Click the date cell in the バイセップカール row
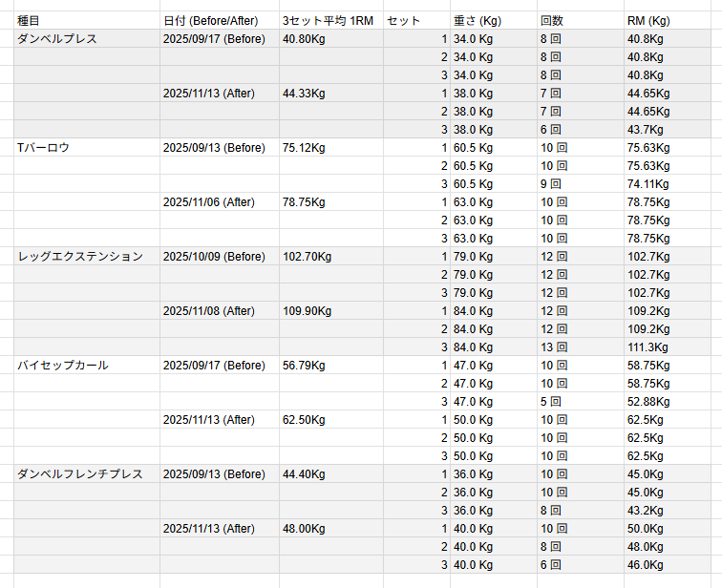This screenshot has width=722, height=588. (220, 366)
